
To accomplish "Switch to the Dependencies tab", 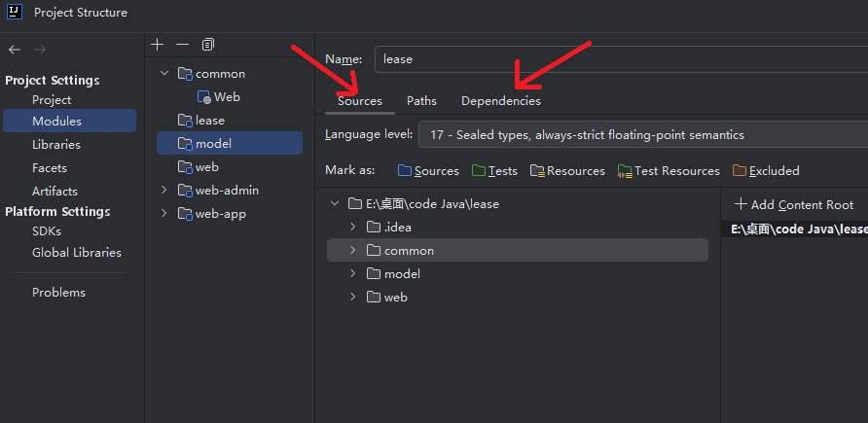I will [501, 101].
